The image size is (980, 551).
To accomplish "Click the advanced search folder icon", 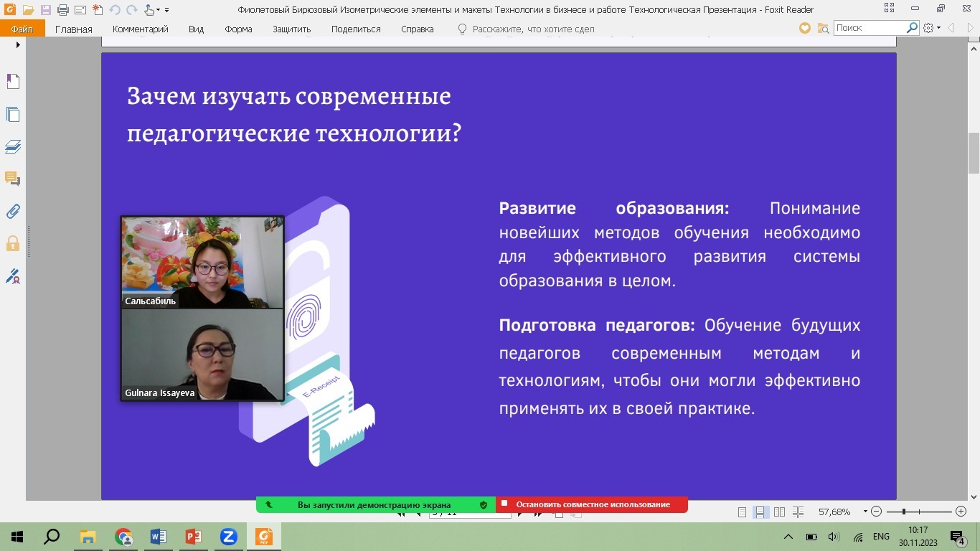I will [823, 28].
